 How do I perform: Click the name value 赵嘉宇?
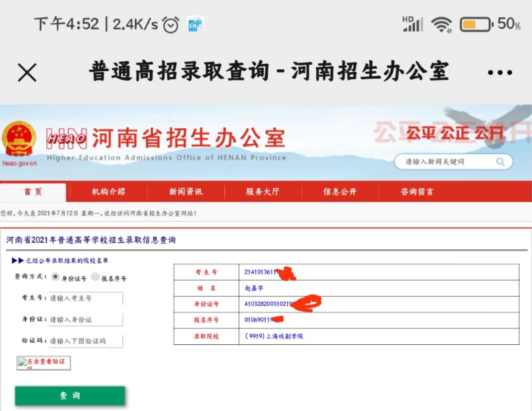coord(254,288)
